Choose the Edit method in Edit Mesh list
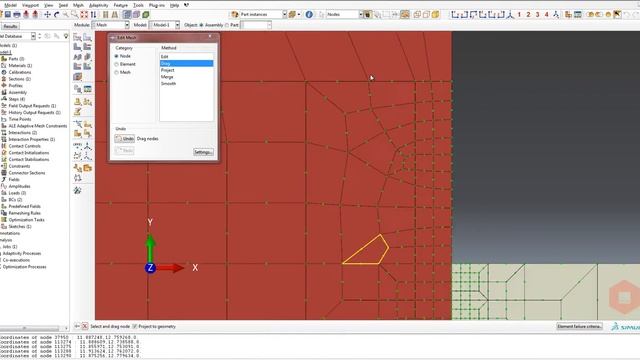 [186, 57]
